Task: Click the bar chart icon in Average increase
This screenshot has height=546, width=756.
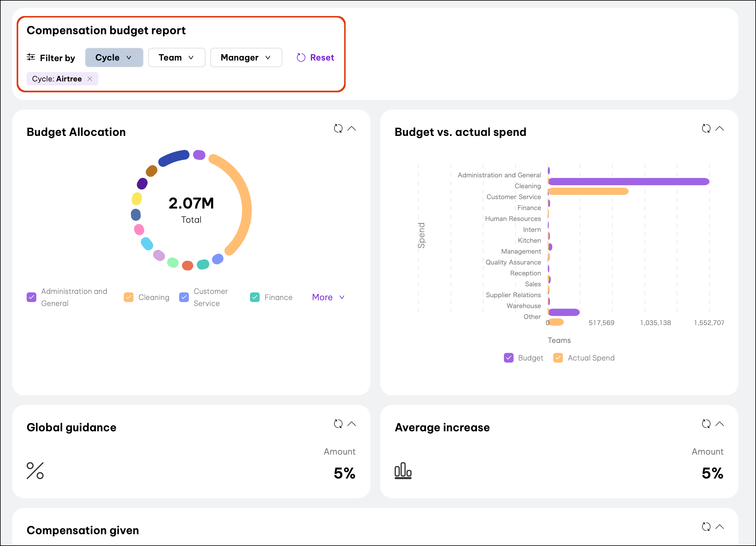Action: (x=403, y=471)
